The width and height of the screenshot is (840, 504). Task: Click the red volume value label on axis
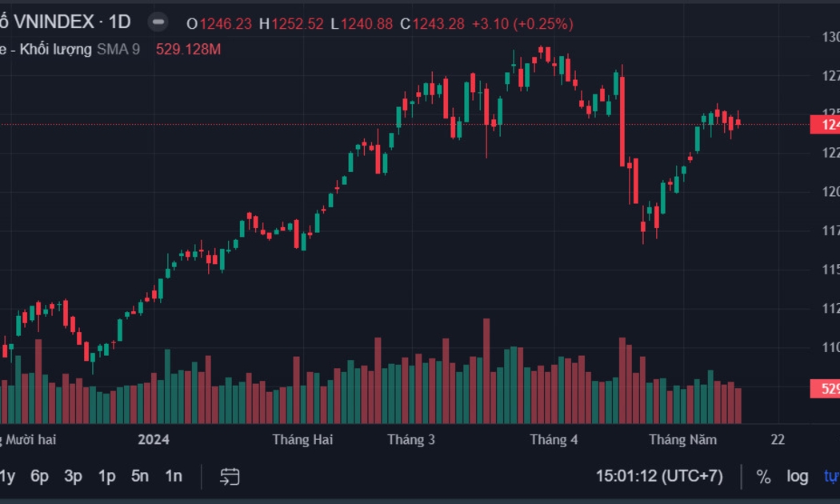pyautogui.click(x=826, y=389)
